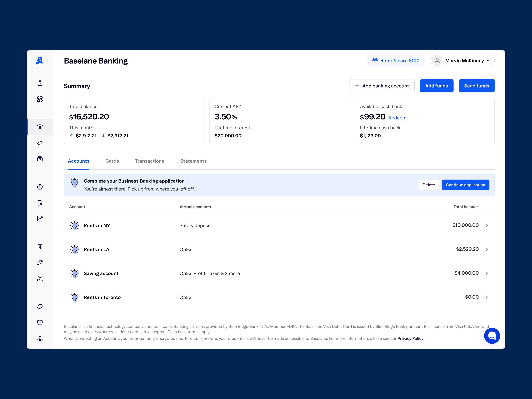This screenshot has height=399, width=532.
Task: Click the Account column header
Action: [x=77, y=207]
